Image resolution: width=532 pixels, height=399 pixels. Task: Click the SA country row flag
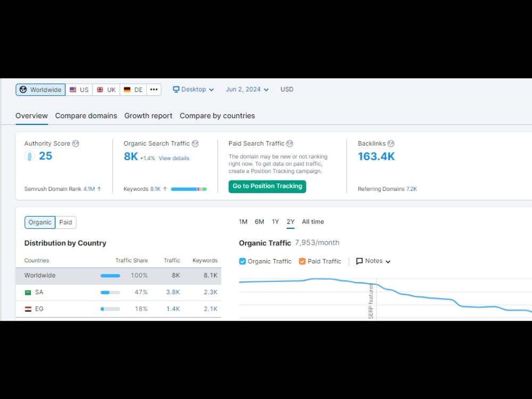point(28,293)
